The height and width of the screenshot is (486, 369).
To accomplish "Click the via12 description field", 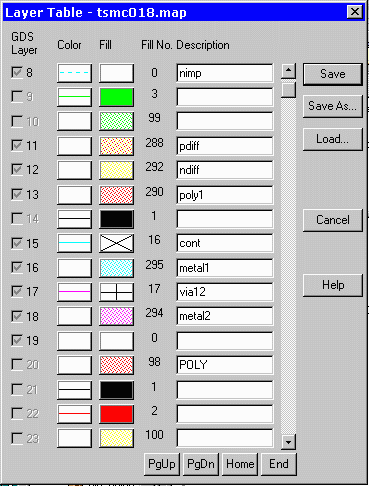I will [x=225, y=292].
